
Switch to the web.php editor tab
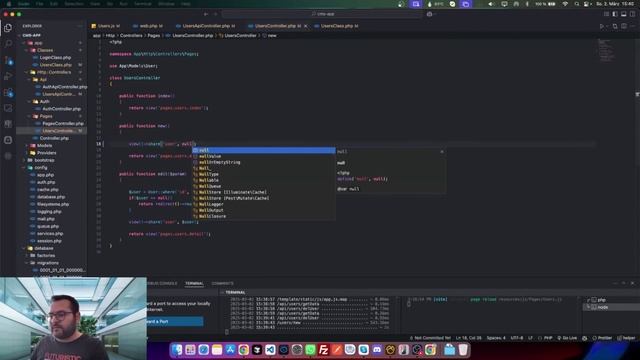tap(149, 26)
